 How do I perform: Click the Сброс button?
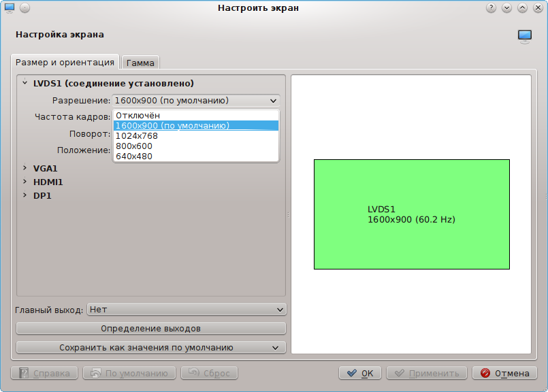(x=210, y=373)
